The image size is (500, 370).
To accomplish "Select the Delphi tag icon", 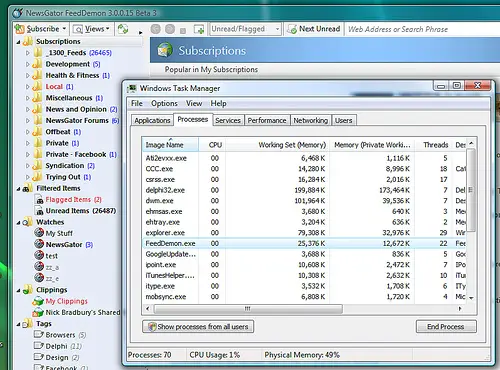I will 39,346.
